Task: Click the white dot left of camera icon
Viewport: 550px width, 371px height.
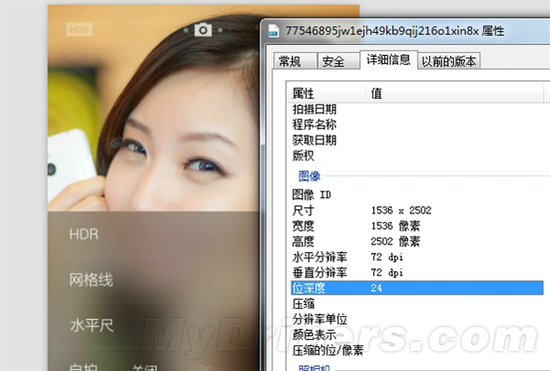Action: pyautogui.click(x=186, y=30)
